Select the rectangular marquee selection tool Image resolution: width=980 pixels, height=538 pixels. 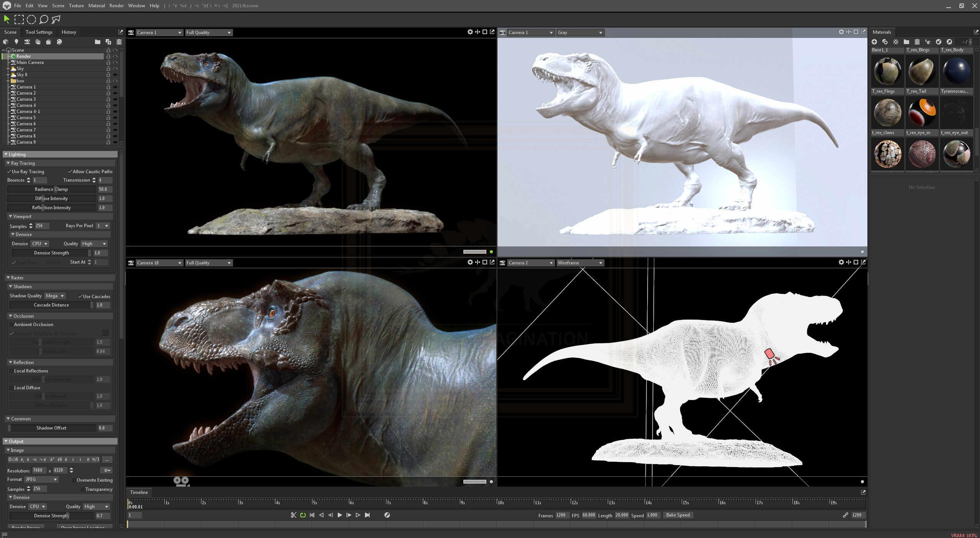(x=18, y=19)
